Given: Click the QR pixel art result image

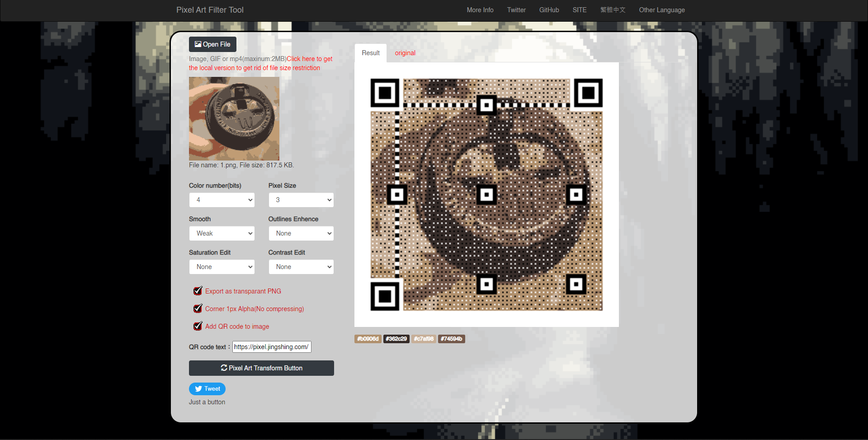Looking at the screenshot, I should click(486, 194).
